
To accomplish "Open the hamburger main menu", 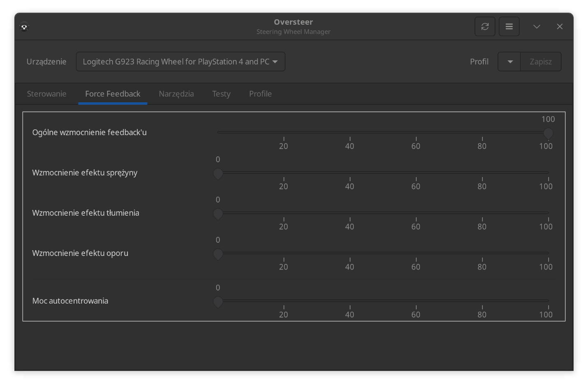I will pyautogui.click(x=509, y=27).
